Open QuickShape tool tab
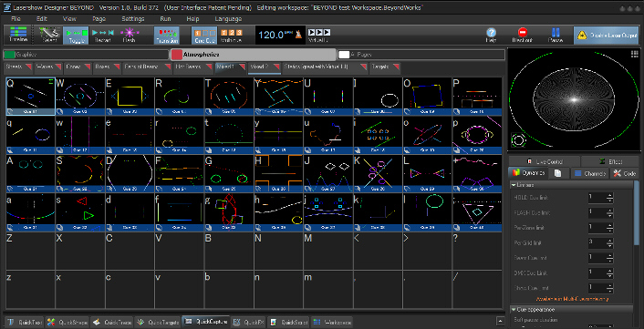Screen dimensions: 644x329 pos(67,323)
